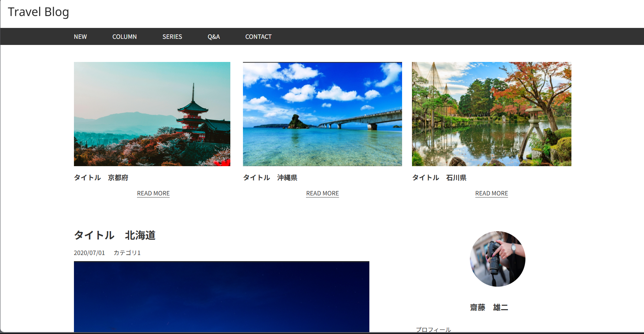The height and width of the screenshot is (334, 644).
Task: Click the カテゴリ1 category label
Action: 127,253
